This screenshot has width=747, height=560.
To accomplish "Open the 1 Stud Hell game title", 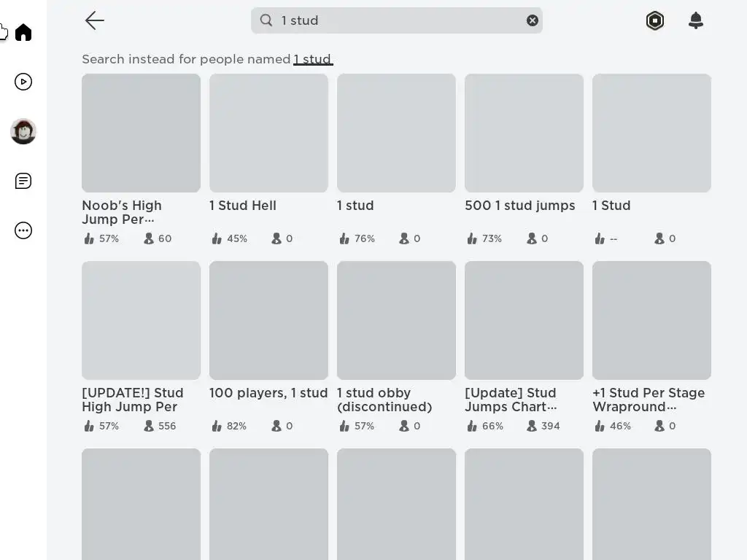I will (243, 206).
